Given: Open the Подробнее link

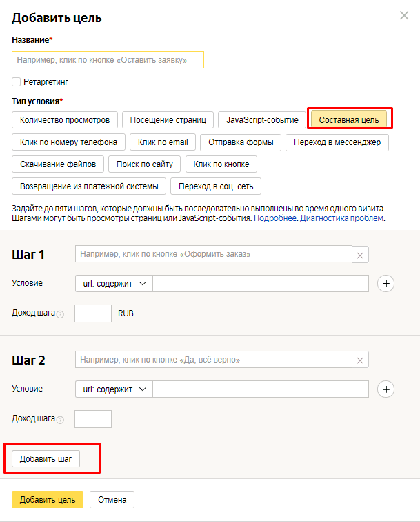Looking at the screenshot, I should pos(275,218).
